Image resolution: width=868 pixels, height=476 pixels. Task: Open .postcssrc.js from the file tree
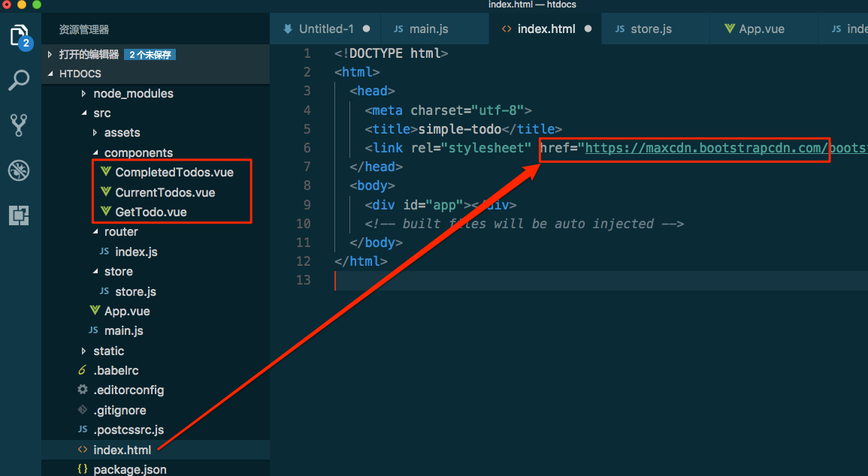[x=129, y=429]
